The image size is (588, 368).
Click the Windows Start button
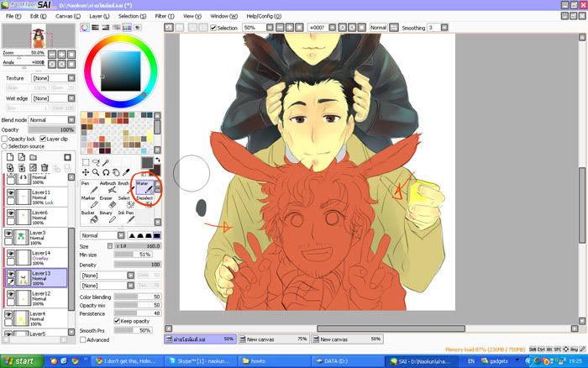click(21, 360)
